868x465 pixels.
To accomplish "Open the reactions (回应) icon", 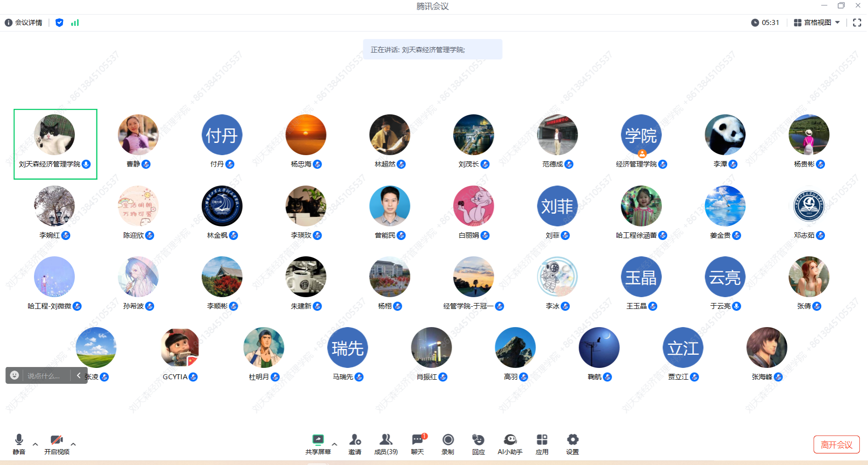I will 478,440.
